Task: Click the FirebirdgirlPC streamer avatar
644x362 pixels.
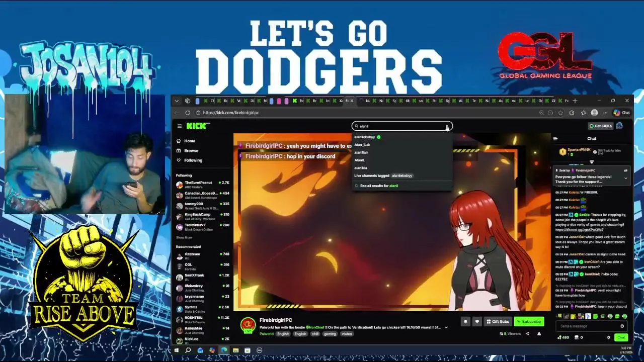Action: 248,324
